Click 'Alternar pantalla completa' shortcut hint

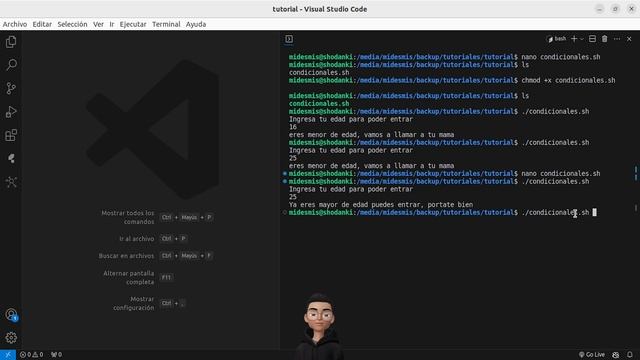pos(129,278)
